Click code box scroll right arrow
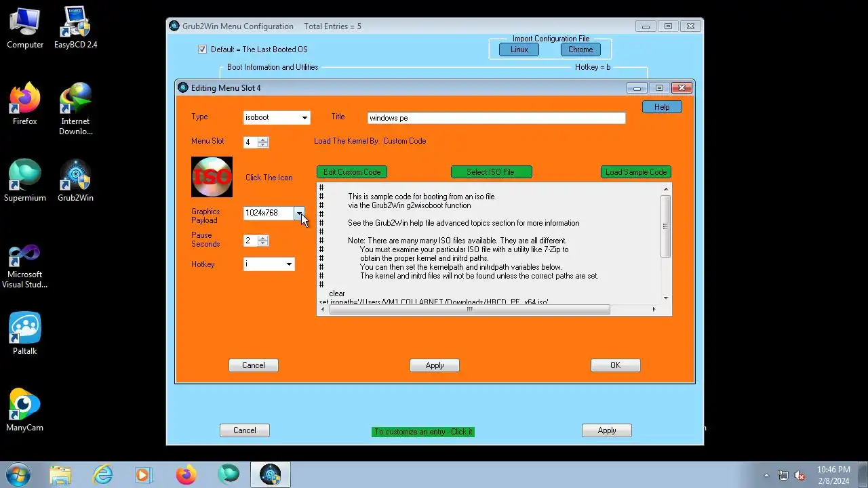The height and width of the screenshot is (488, 868). point(654,310)
